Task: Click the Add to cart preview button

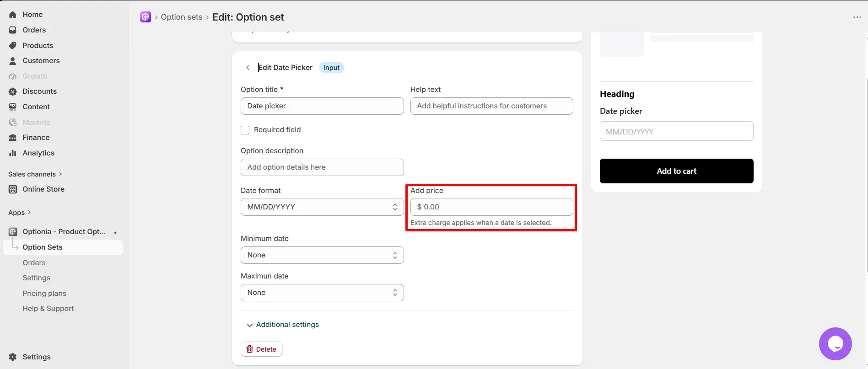Action: 676,171
